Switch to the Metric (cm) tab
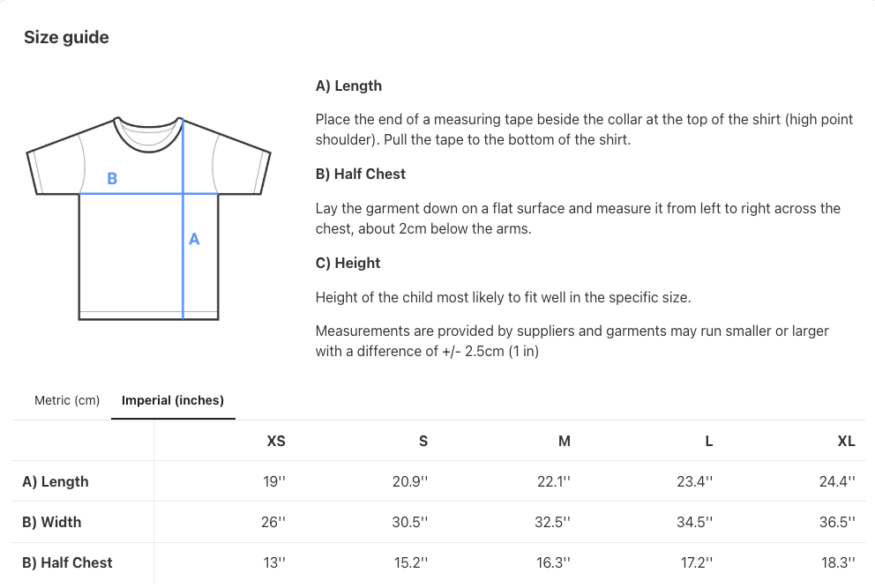The height and width of the screenshot is (588, 875). [67, 400]
